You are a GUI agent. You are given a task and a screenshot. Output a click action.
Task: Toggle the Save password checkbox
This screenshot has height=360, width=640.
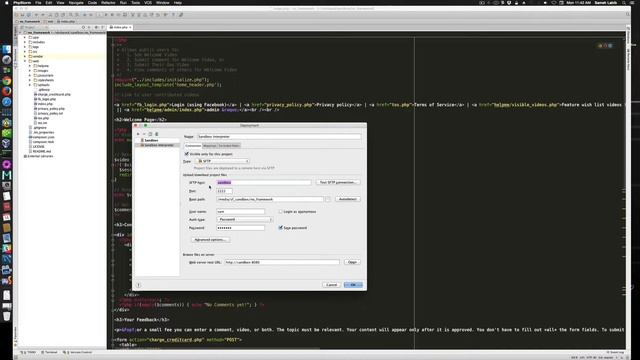point(280,228)
